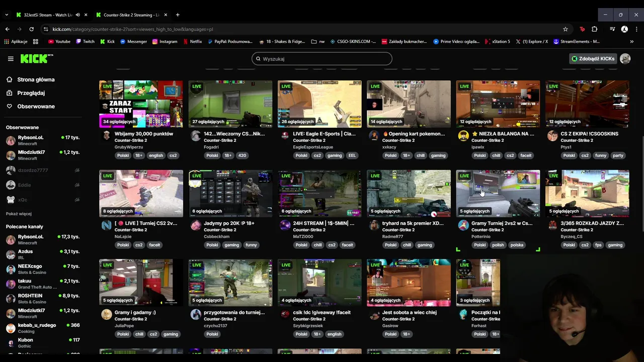Open Obserwowane in the sidebar navigation

(31, 106)
